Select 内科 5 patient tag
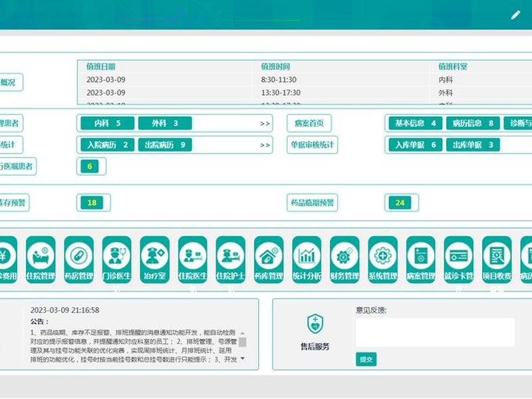This screenshot has height=399, width=532. 108,123
